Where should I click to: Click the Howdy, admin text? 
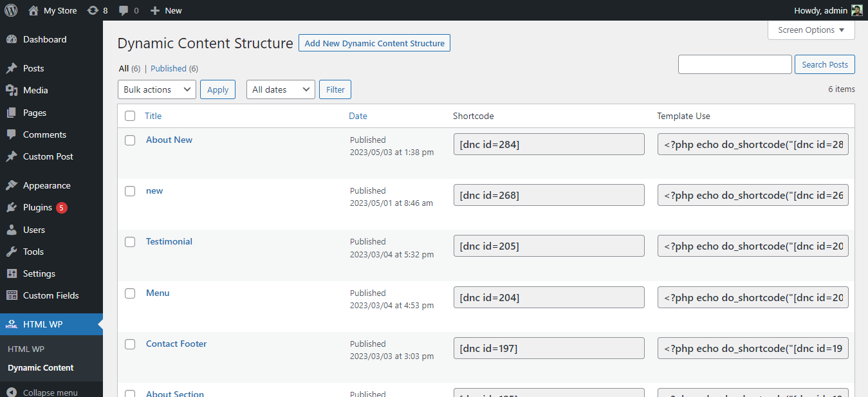[821, 10]
